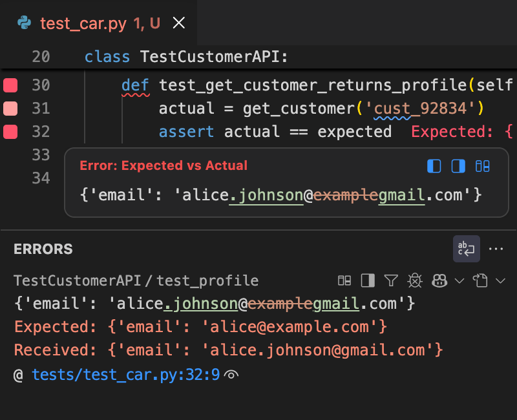Click the Python file icon in tab
The image size is (517, 420).
[25, 23]
